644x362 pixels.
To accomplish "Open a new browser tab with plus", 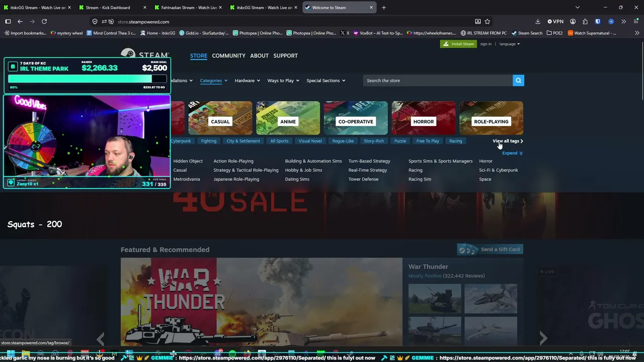I will 384,8.
